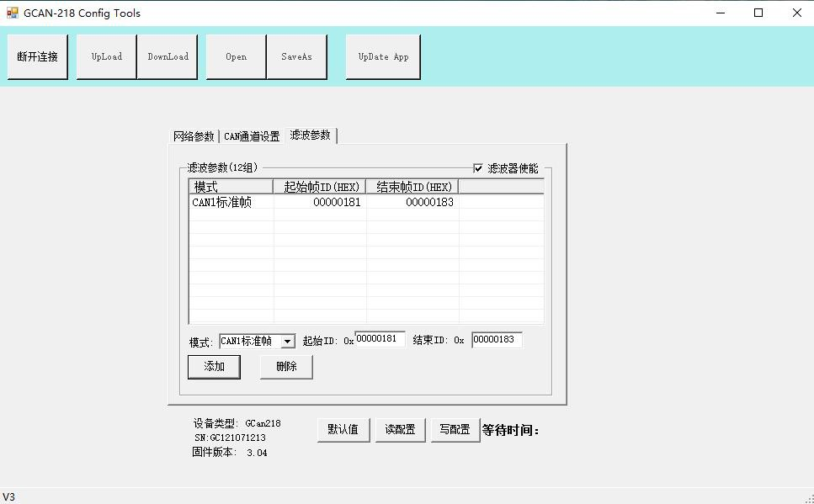Click the 起始ID input field
This screenshot has width=814, height=504.
click(380, 339)
